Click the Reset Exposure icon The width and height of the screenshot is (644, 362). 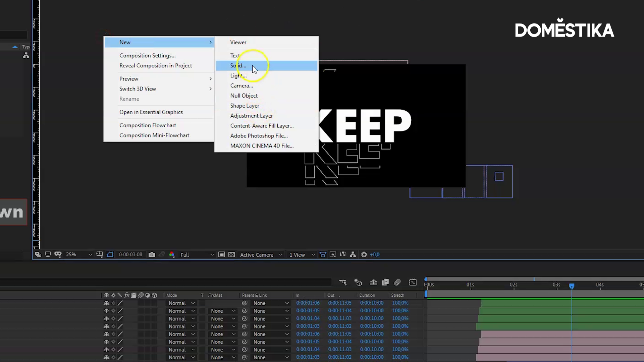[x=364, y=254]
